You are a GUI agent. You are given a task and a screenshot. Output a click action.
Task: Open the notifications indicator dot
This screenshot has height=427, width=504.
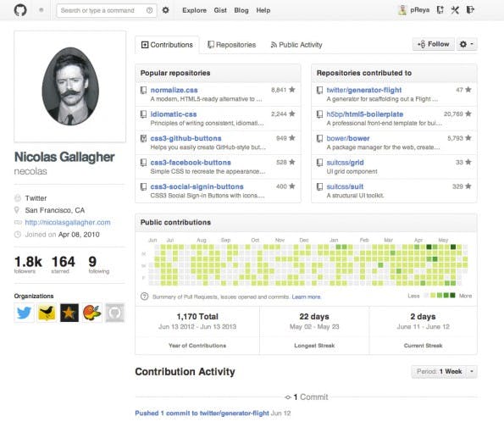(42, 10)
